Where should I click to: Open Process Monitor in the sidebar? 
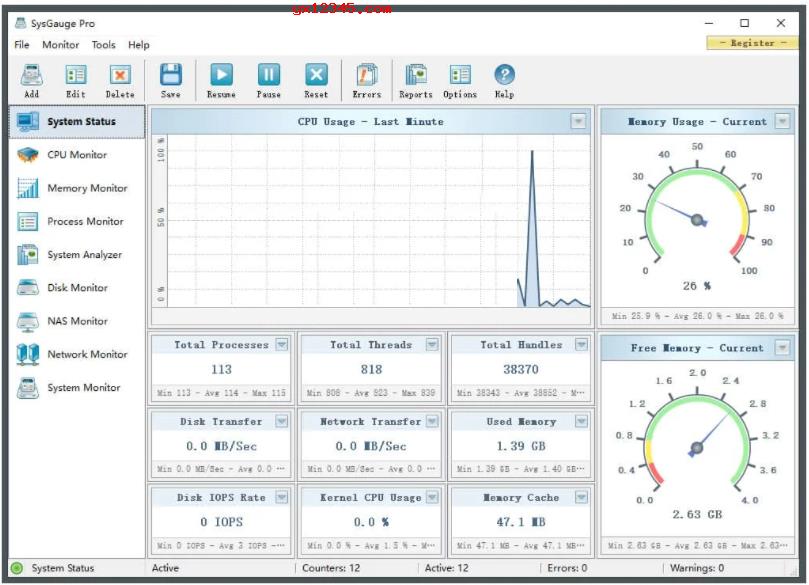(x=77, y=221)
